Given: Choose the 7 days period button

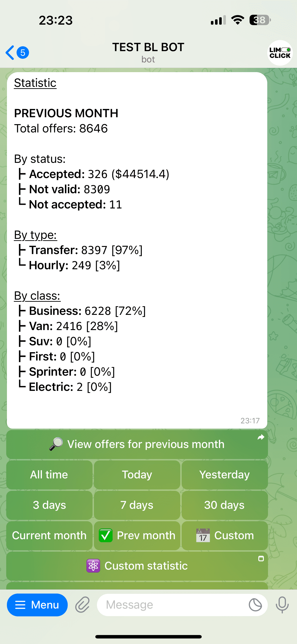Looking at the screenshot, I should pos(137,505).
